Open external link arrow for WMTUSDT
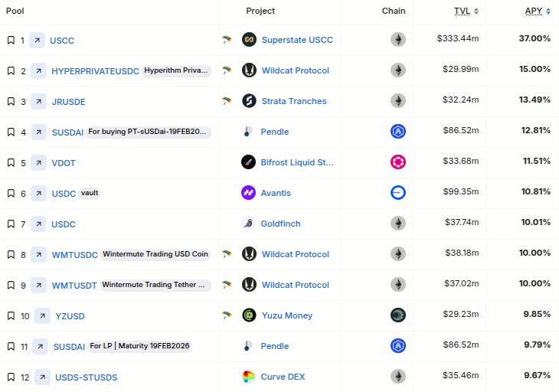The width and height of the screenshot is (559, 392). click(x=38, y=286)
